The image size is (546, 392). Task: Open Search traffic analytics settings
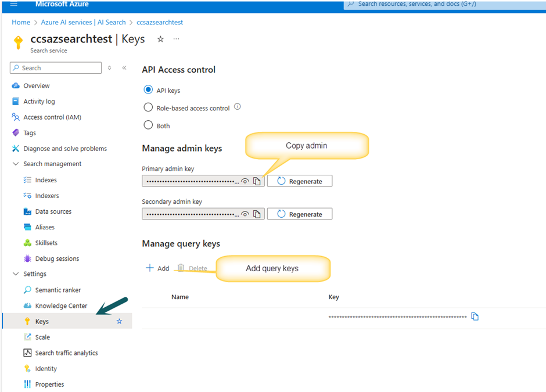(67, 353)
